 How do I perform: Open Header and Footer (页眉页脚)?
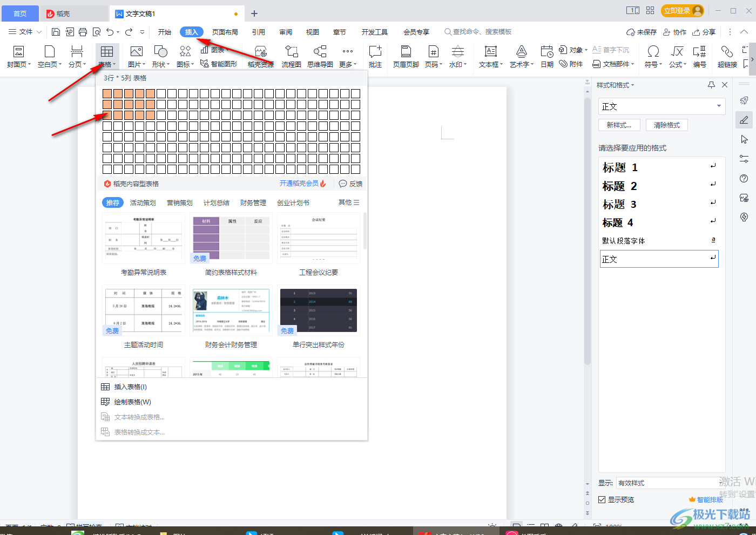(406, 57)
